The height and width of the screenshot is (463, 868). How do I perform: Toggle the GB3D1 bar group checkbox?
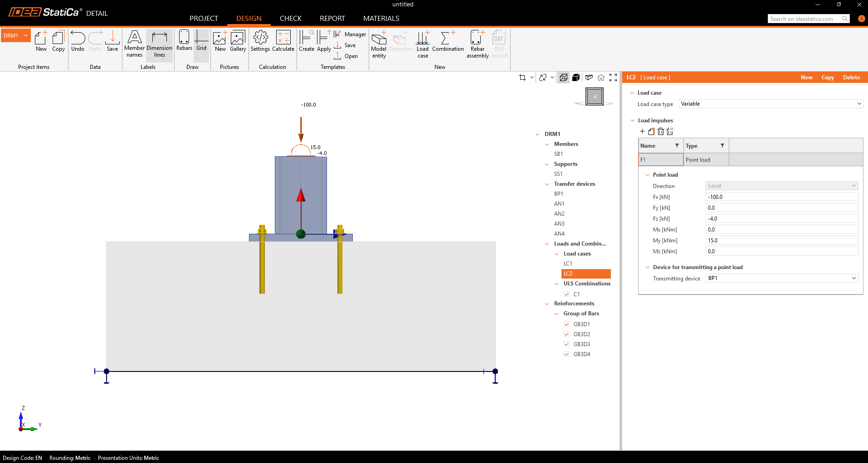566,324
